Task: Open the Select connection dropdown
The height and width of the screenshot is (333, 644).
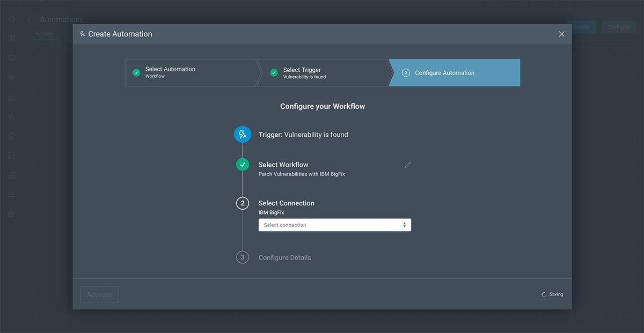Action: click(x=334, y=225)
